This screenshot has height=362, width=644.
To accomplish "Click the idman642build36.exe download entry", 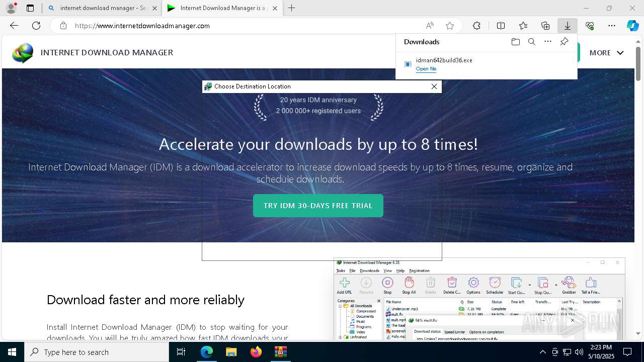I will tap(486, 64).
